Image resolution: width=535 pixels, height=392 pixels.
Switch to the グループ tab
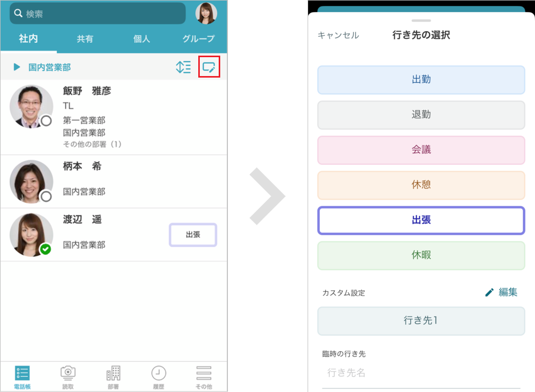pyautogui.click(x=198, y=39)
